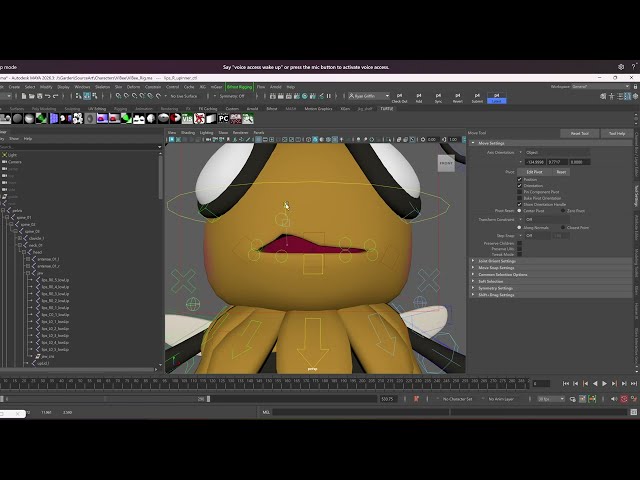Click the red X figure shelf icon
This screenshot has width=640, height=480.
[x=199, y=119]
